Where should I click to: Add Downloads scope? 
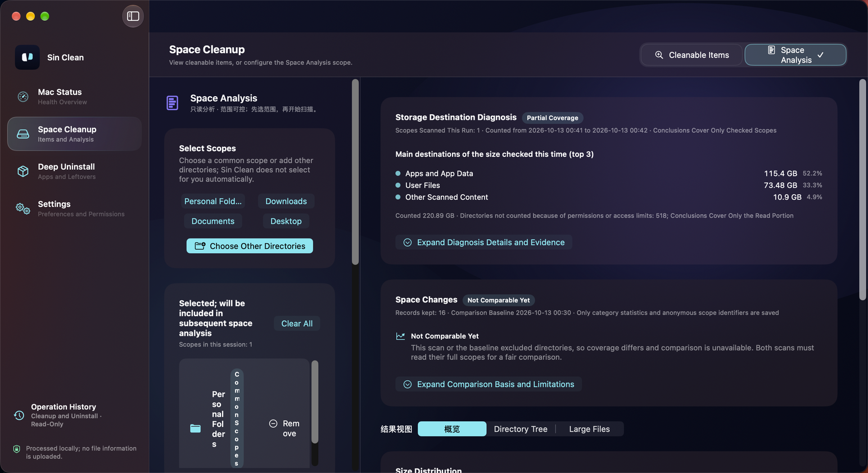click(x=286, y=201)
